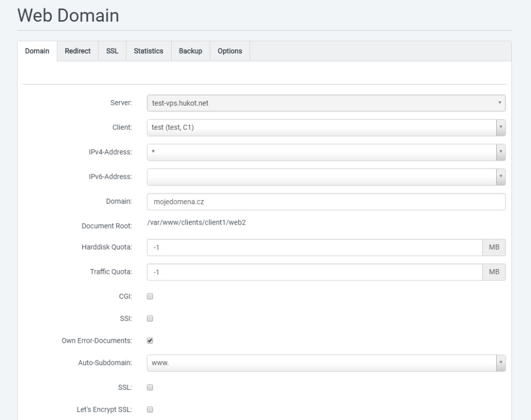This screenshot has width=531, height=420.
Task: Open the IPv4-Address dropdown
Action: click(326, 152)
